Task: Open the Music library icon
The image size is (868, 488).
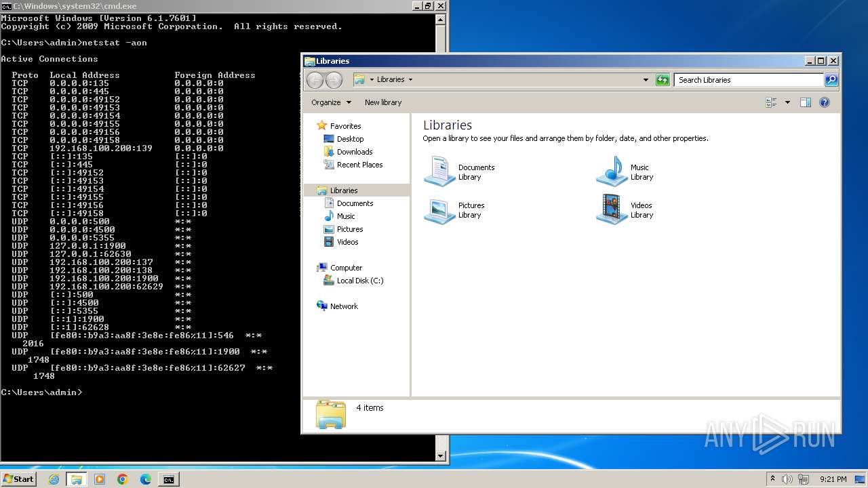Action: coord(612,171)
